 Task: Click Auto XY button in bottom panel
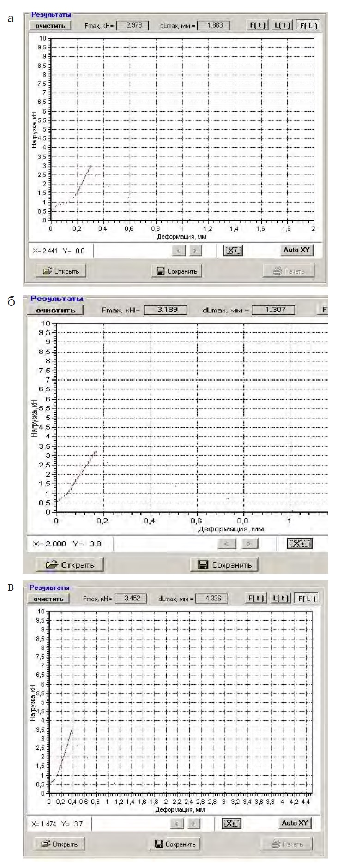click(295, 823)
